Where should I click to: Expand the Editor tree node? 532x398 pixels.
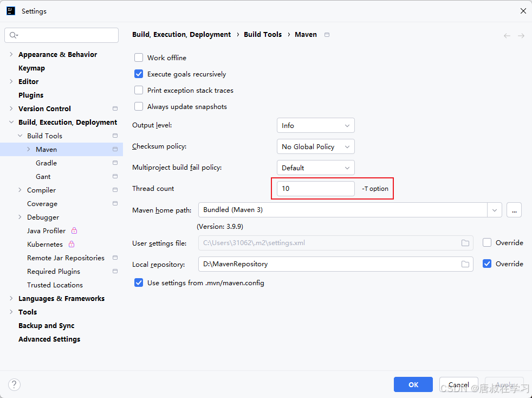coord(11,81)
